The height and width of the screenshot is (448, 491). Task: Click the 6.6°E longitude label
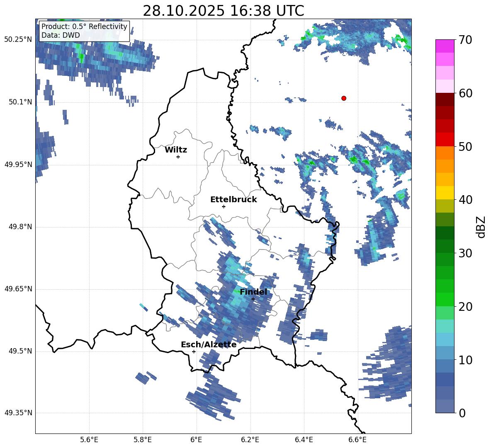[357, 440]
